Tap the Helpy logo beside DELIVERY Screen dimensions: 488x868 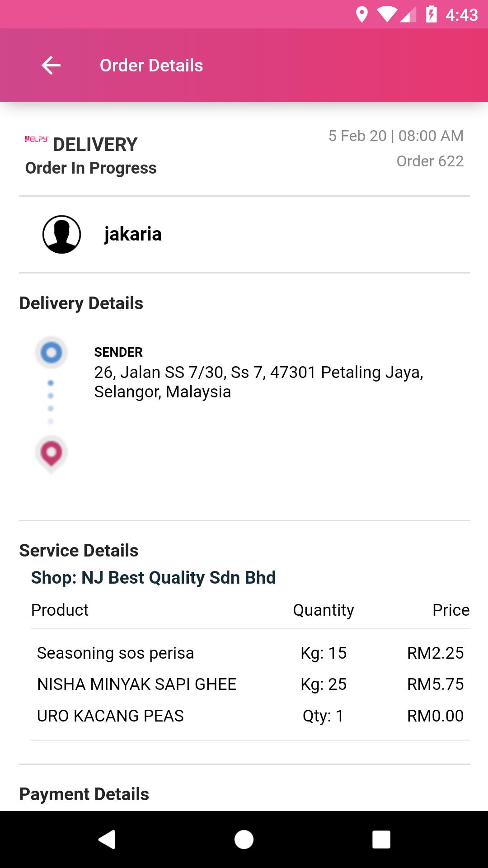36,139
